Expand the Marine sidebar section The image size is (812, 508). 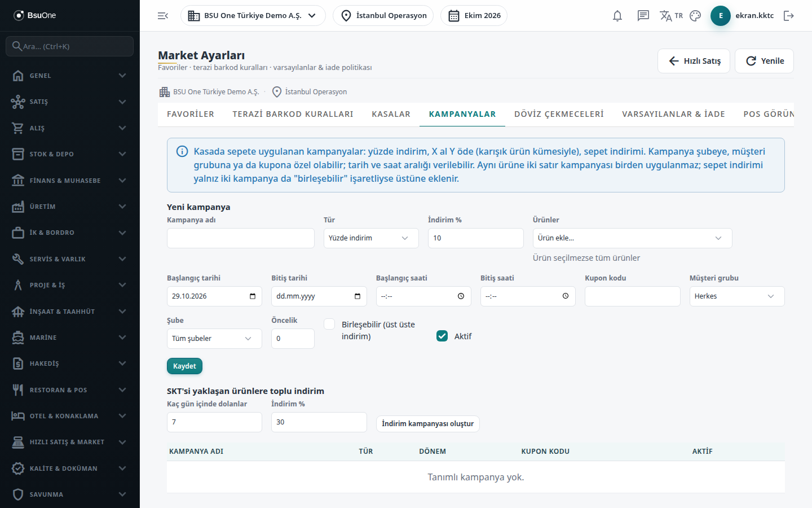(x=70, y=338)
